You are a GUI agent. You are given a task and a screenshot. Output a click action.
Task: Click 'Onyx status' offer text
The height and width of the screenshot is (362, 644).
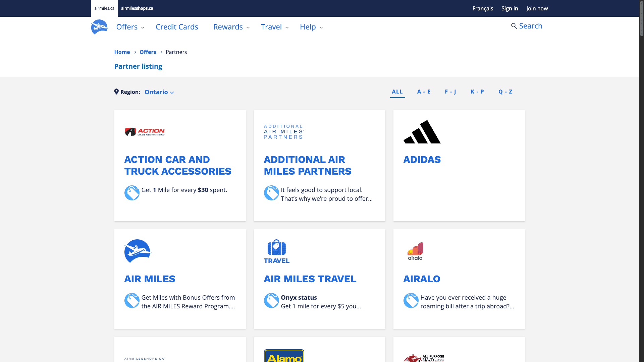click(299, 297)
